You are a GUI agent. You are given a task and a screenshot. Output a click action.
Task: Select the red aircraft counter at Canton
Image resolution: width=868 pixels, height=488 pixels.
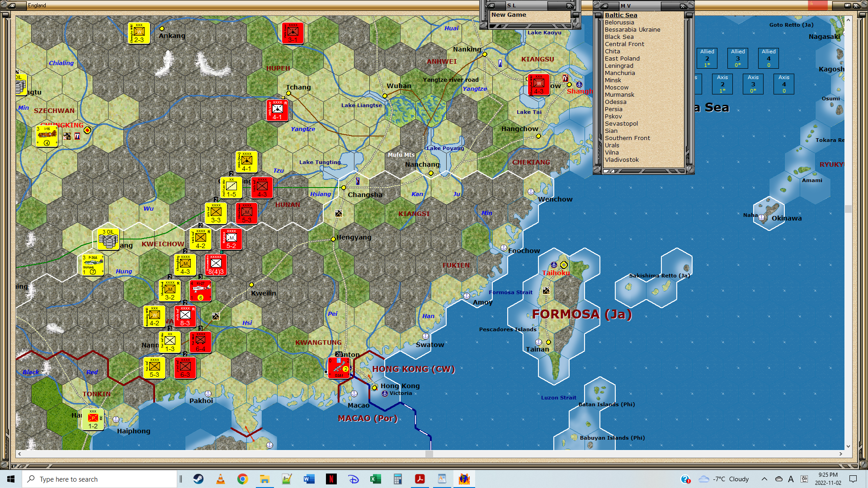point(339,368)
